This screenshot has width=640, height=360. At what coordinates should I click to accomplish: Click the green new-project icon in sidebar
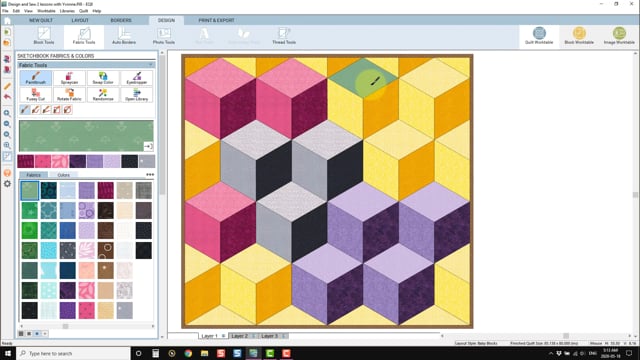[x=7, y=32]
